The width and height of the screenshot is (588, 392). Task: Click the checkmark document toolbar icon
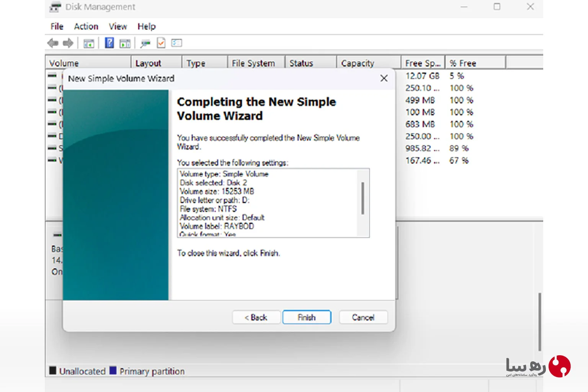click(161, 43)
